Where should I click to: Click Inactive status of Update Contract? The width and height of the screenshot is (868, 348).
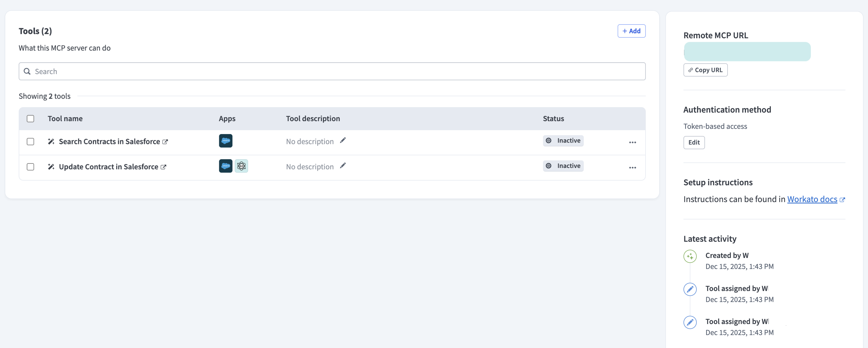(563, 166)
